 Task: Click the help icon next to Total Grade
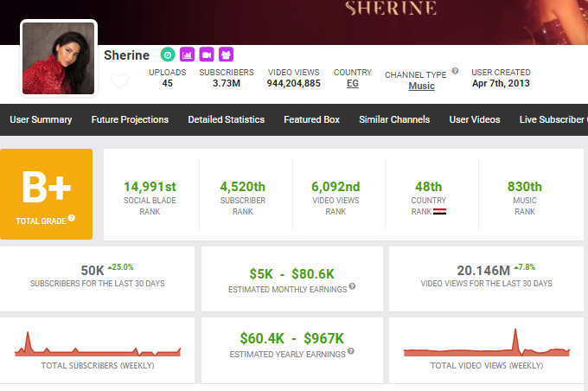click(72, 217)
